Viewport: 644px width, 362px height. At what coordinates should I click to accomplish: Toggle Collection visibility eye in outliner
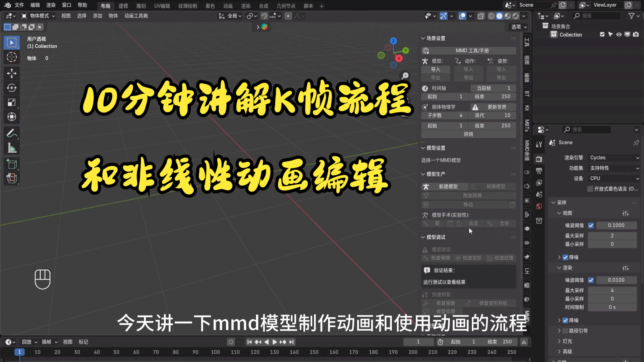click(x=619, y=34)
